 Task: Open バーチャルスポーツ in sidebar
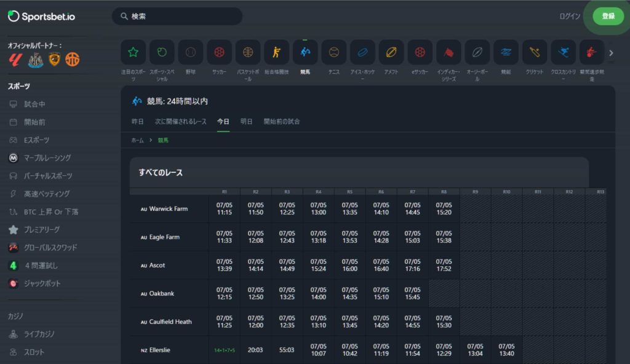(48, 176)
